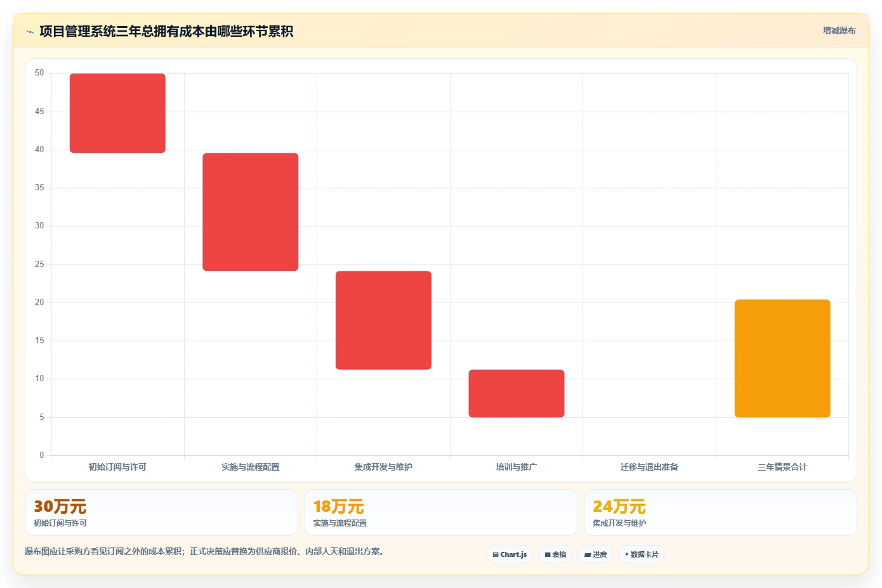This screenshot has height=588, width=882.
Task: Open the 30万元 data card
Action: click(x=161, y=513)
